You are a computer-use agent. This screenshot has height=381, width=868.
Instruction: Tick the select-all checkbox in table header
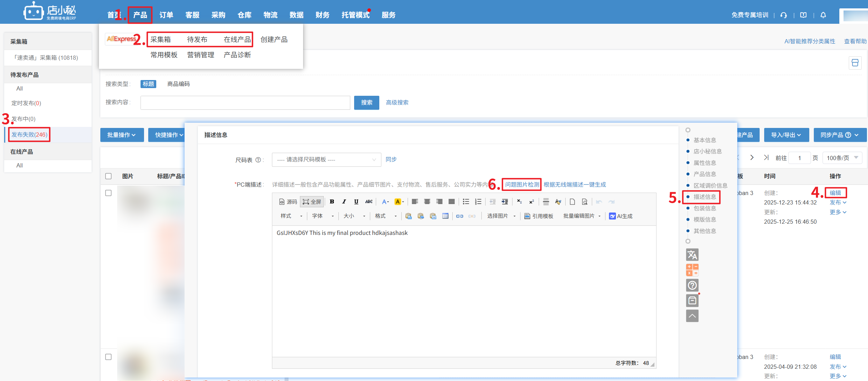point(108,176)
